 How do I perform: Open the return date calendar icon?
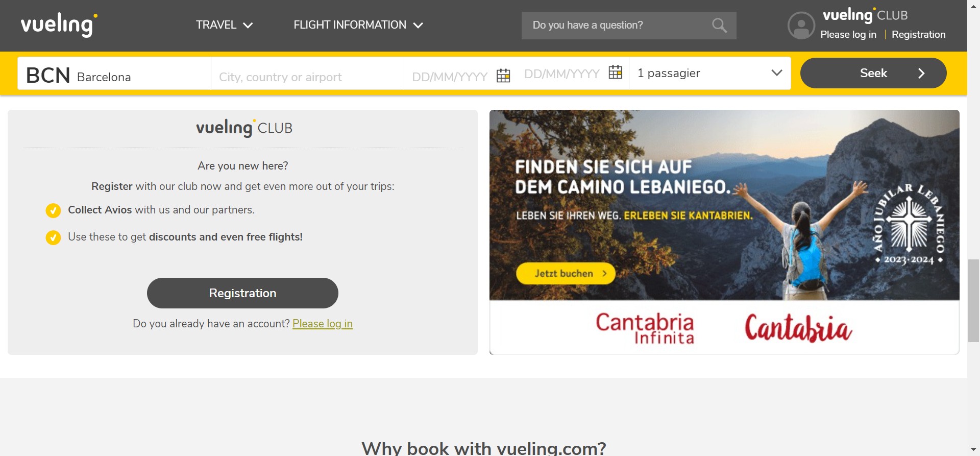616,73
